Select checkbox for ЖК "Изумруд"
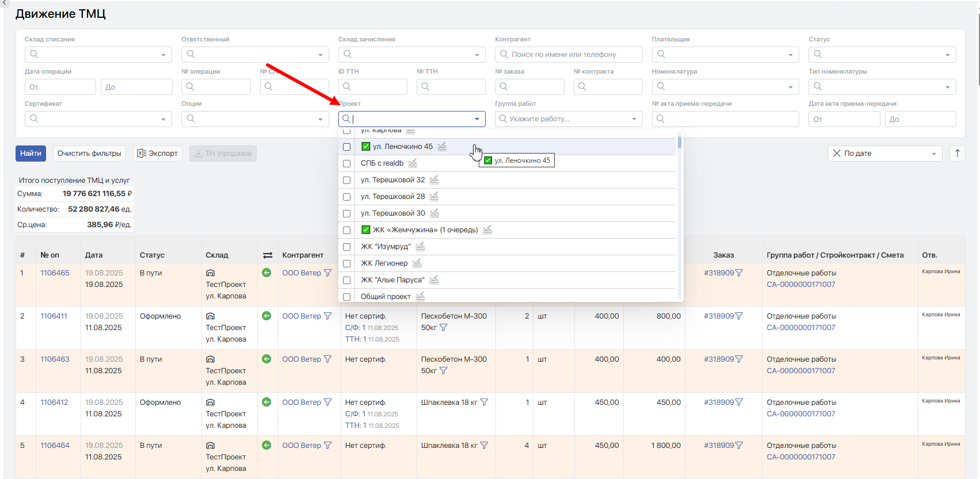980x479 pixels. pyautogui.click(x=346, y=247)
